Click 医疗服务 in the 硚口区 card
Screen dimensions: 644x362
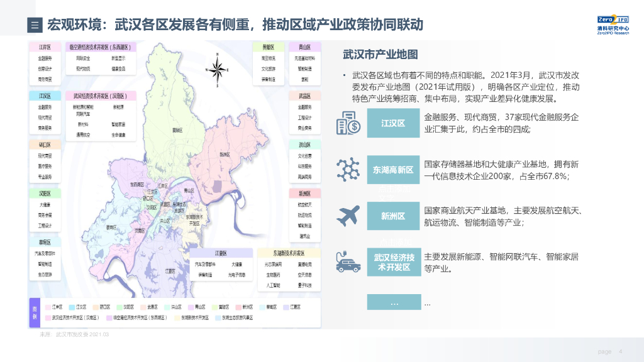click(45, 166)
